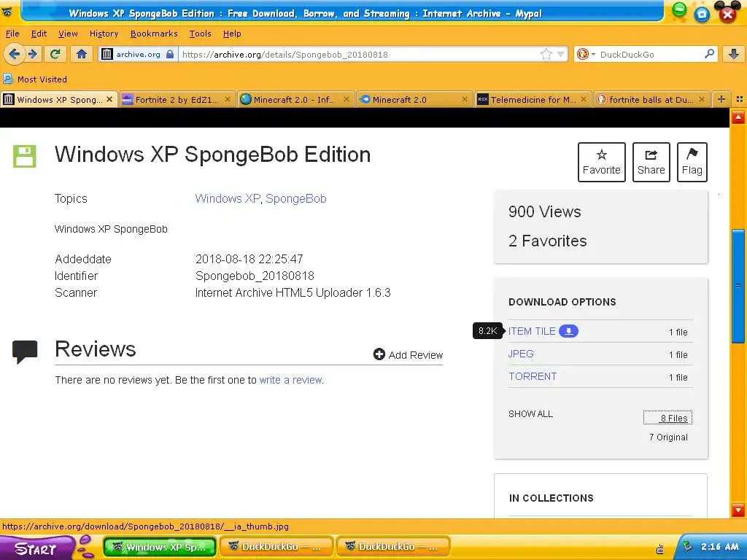Image resolution: width=747 pixels, height=560 pixels.
Task: Open the History menu
Action: pos(104,34)
